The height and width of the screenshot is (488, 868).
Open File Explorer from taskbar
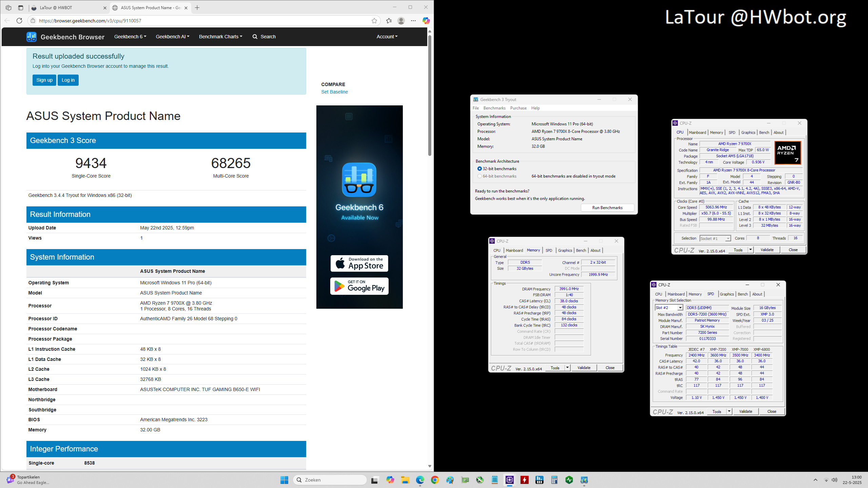(x=405, y=480)
